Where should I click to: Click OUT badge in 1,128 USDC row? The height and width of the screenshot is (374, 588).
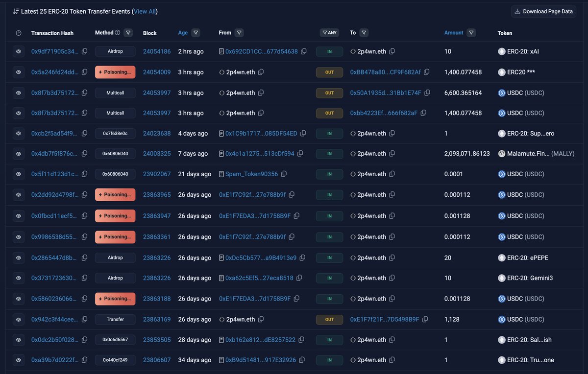pyautogui.click(x=329, y=319)
